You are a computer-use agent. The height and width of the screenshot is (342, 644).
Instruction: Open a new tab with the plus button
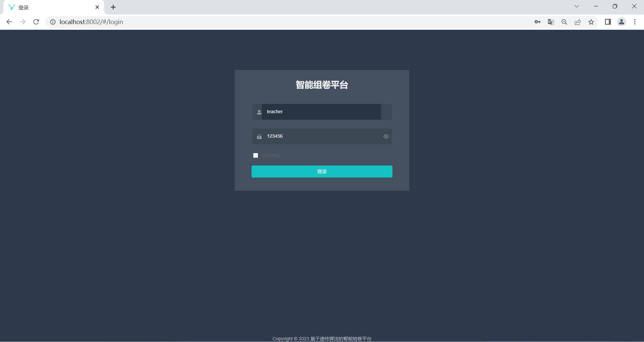tap(113, 7)
